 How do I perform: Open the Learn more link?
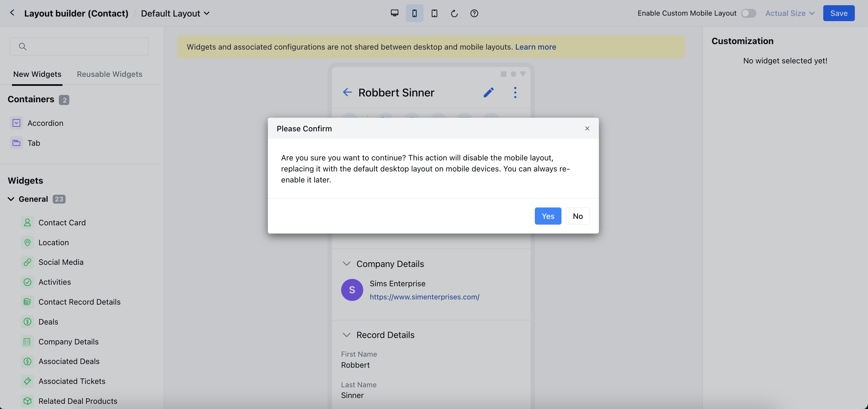535,47
